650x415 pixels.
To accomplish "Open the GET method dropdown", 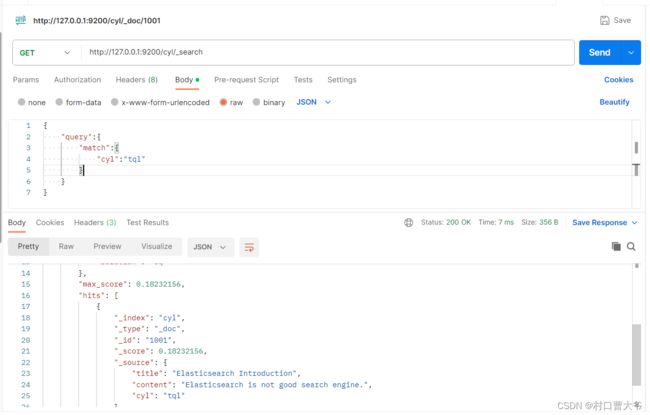I will pyautogui.click(x=45, y=53).
